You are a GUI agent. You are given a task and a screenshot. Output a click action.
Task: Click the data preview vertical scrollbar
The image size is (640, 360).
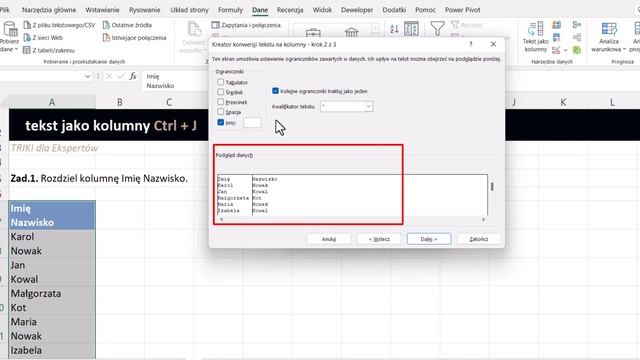(x=492, y=186)
